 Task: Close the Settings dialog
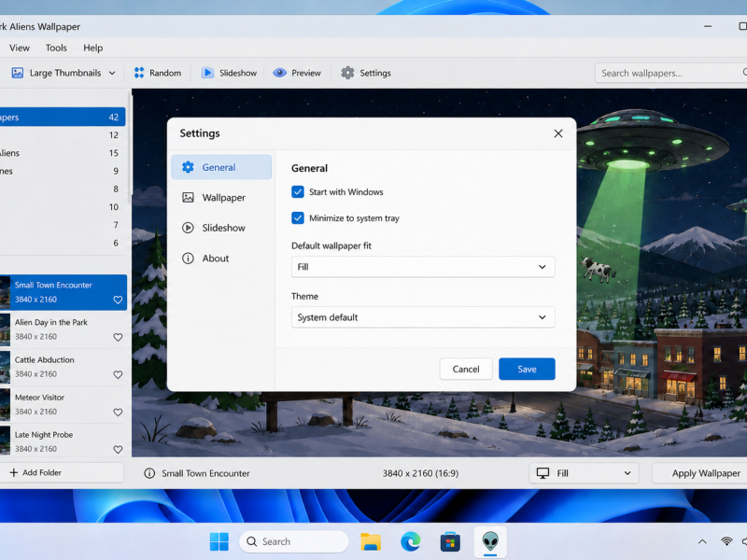(x=558, y=133)
